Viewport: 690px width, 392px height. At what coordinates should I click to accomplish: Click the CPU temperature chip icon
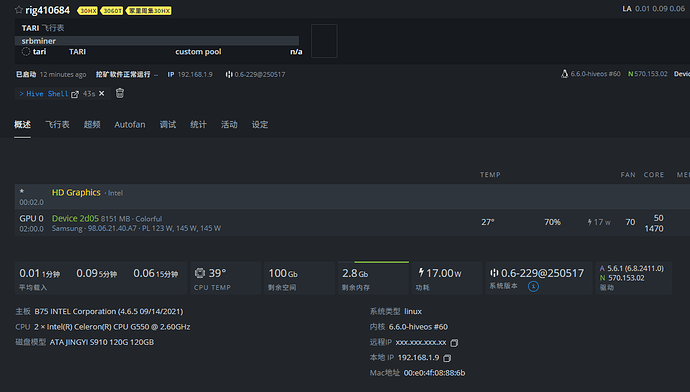200,273
